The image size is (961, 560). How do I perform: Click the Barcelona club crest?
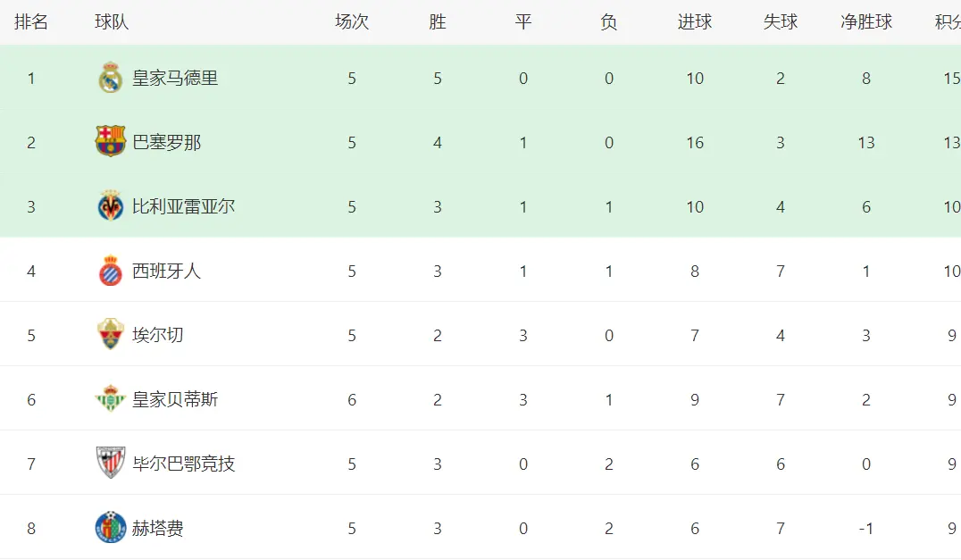111,142
